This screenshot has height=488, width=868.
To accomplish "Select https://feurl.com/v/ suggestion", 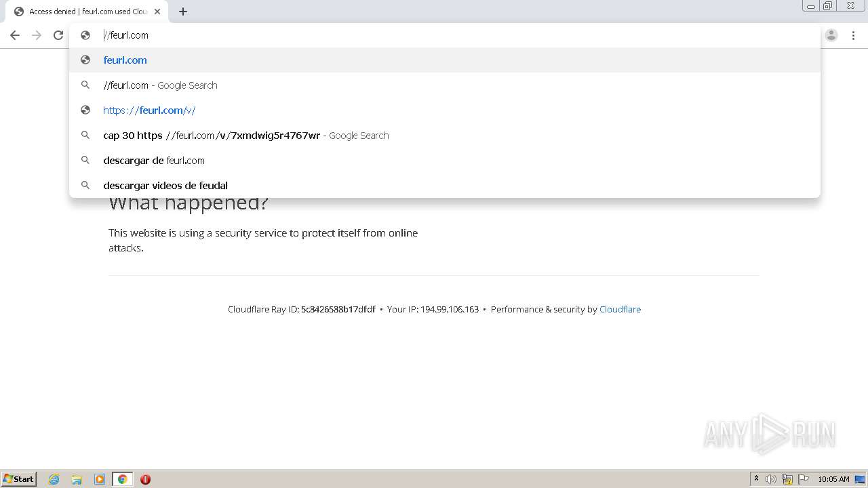I will pyautogui.click(x=444, y=110).
